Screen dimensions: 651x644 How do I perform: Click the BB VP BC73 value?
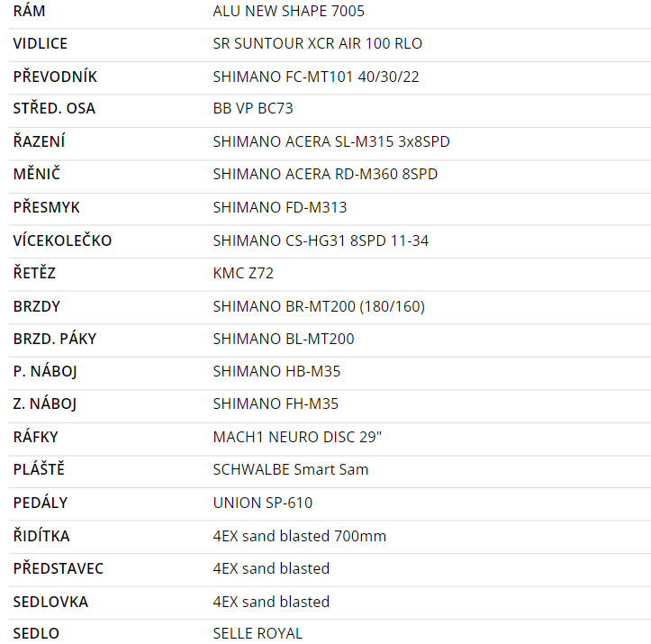[x=253, y=108]
